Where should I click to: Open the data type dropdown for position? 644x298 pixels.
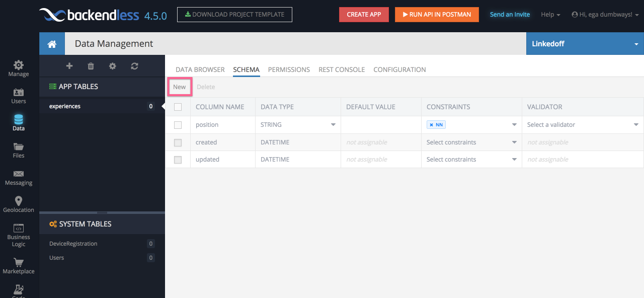point(333,124)
